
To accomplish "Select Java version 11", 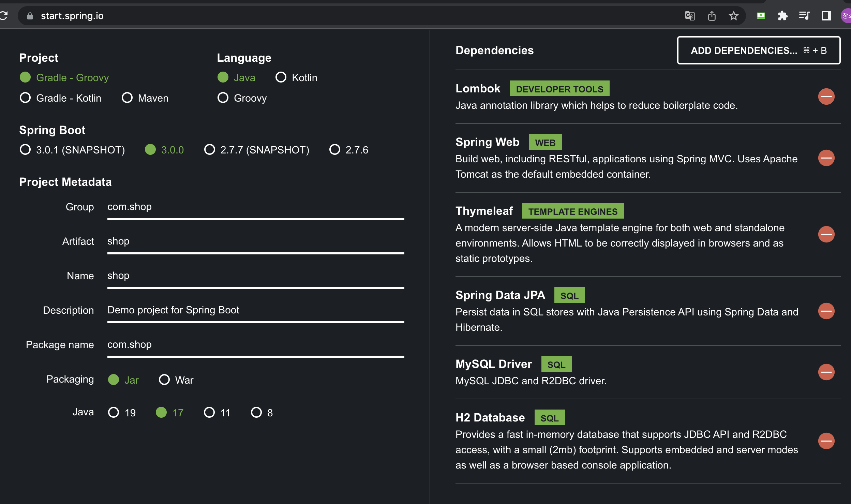I will coord(209,412).
